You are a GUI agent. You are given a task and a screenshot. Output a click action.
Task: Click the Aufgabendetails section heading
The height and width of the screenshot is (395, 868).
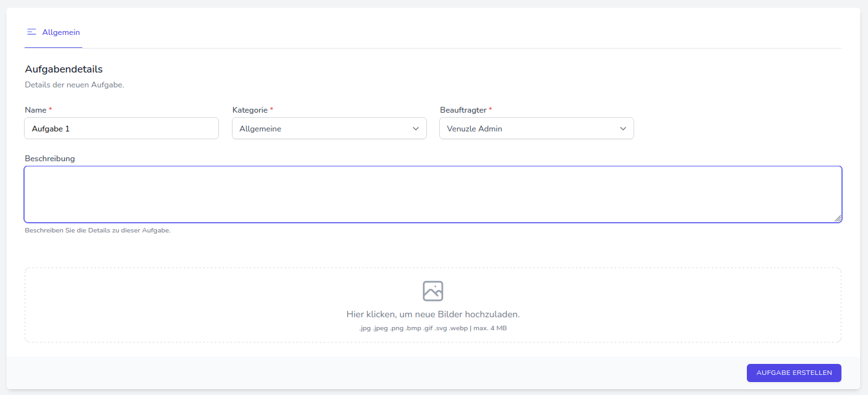[x=63, y=69]
